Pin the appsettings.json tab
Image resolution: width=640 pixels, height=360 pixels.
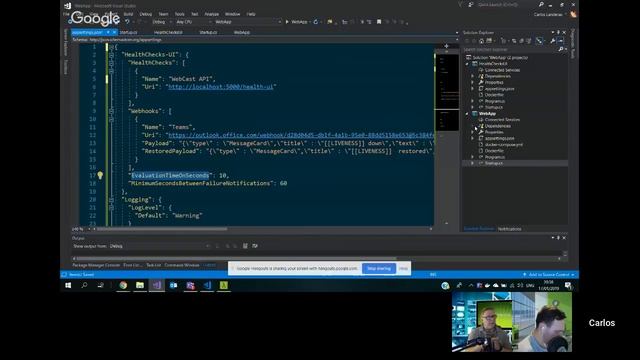click(x=108, y=32)
